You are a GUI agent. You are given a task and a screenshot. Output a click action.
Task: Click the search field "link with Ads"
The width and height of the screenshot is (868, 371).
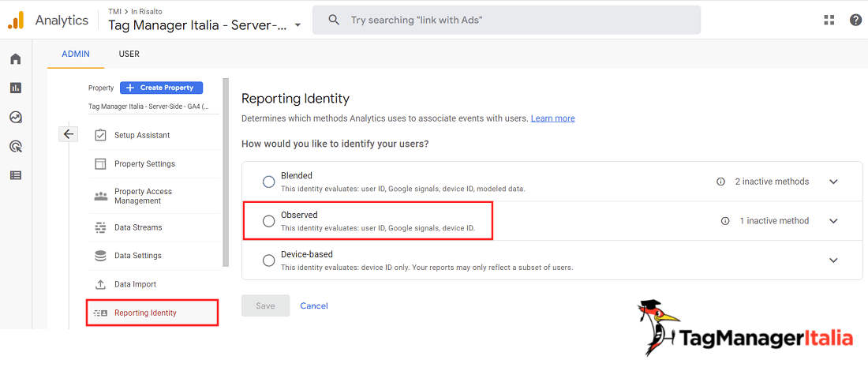coord(506,20)
